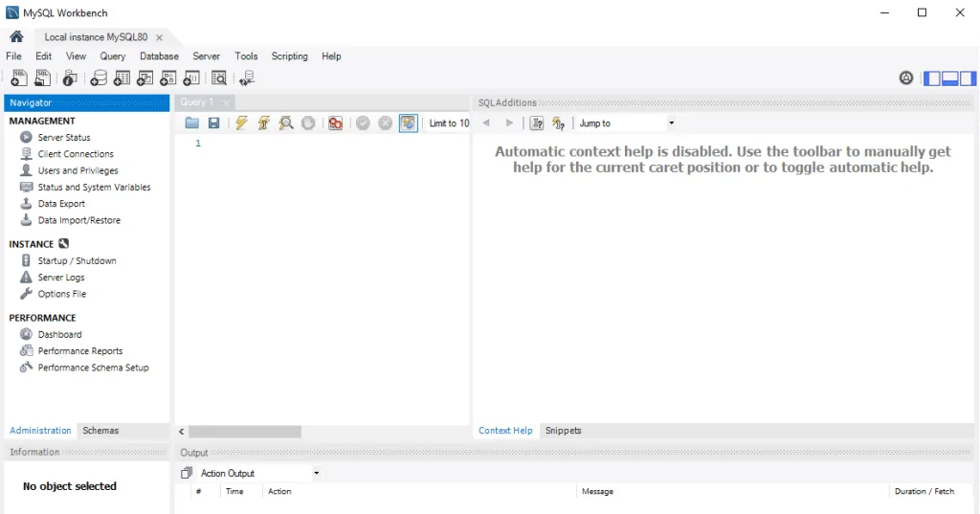The width and height of the screenshot is (980, 514).
Task: Run EXPLAIN on current statement icon
Action: (x=286, y=123)
